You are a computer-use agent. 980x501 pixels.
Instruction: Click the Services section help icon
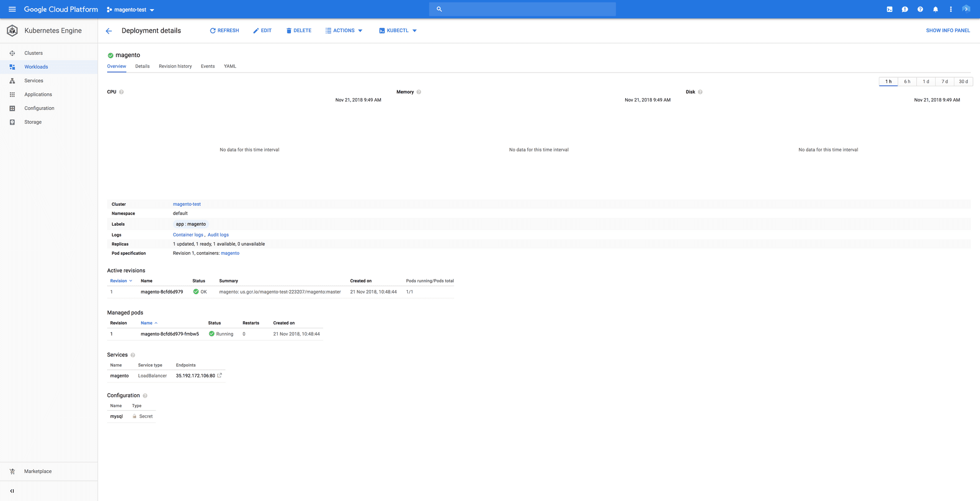tap(133, 355)
